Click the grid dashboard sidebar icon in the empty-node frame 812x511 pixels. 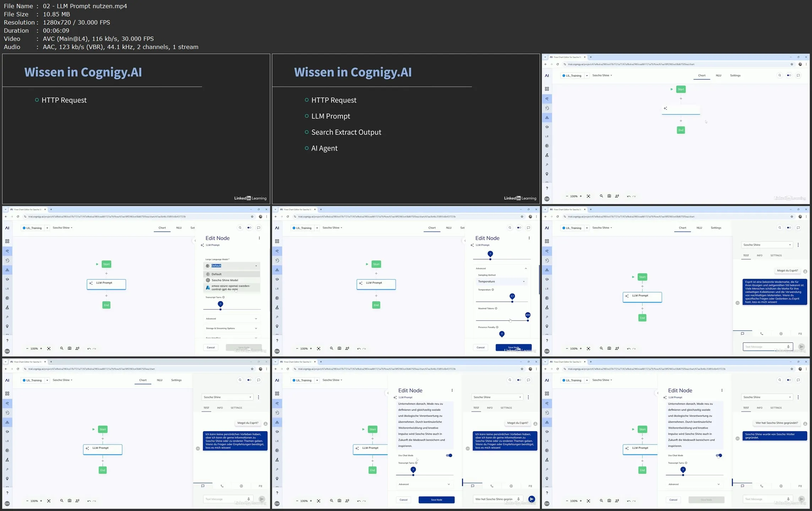click(x=547, y=89)
